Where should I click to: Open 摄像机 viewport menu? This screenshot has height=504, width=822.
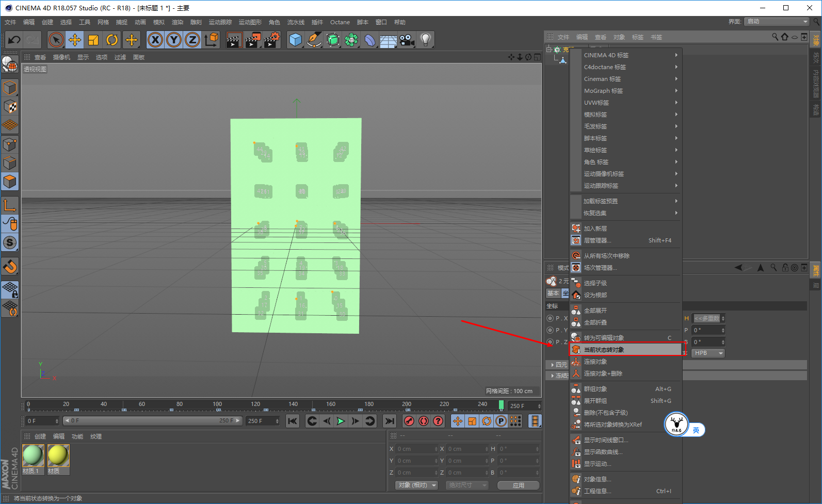click(62, 57)
